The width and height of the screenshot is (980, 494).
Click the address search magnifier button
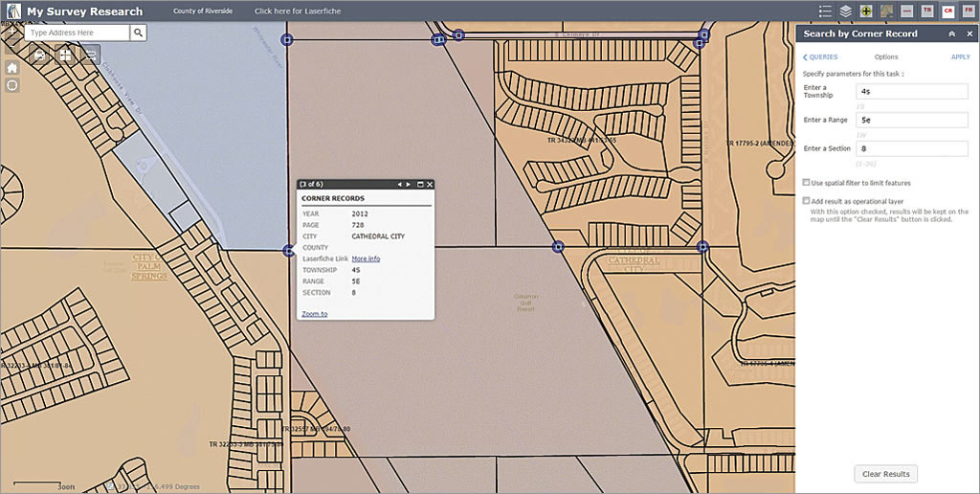click(x=139, y=33)
